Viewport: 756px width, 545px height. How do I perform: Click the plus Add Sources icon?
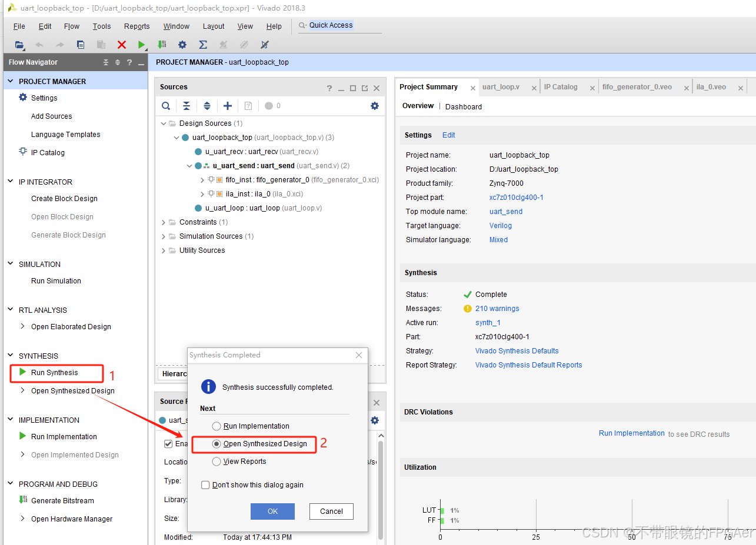[x=228, y=106]
